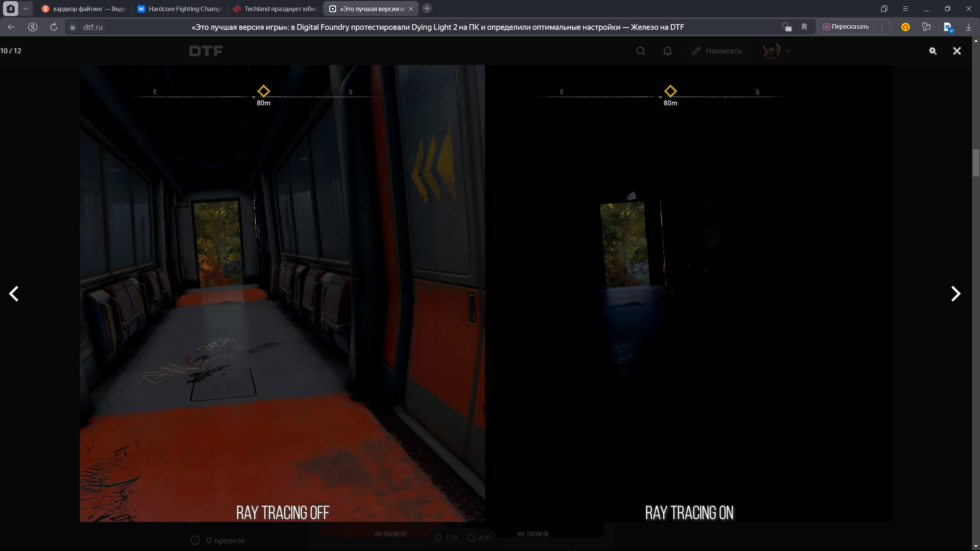
Task: Click the browser back arrow
Action: click(11, 27)
